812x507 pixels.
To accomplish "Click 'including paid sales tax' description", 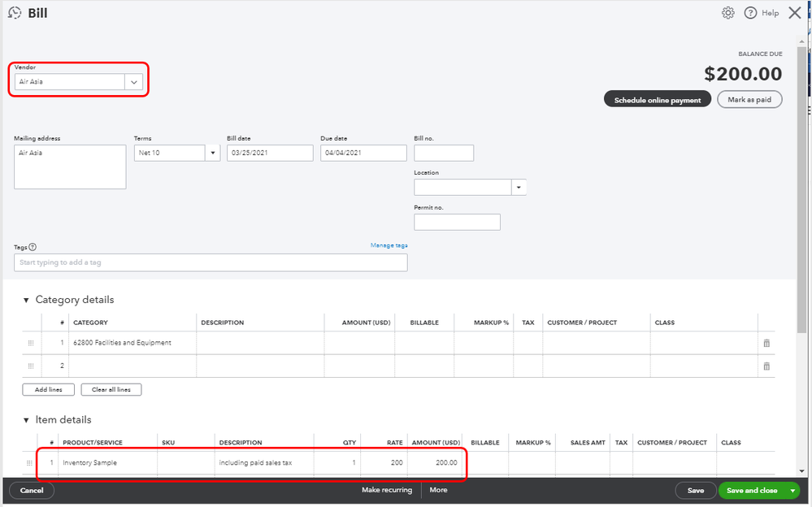I will click(255, 463).
